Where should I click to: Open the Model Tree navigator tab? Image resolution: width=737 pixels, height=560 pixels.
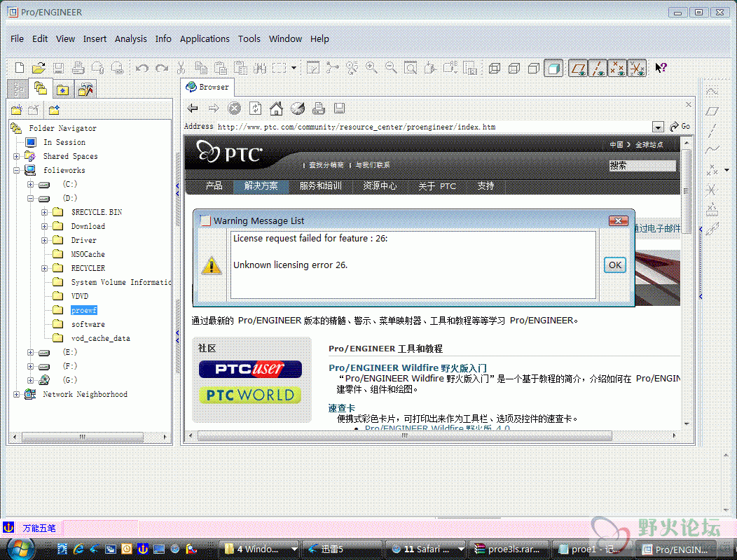[18, 89]
